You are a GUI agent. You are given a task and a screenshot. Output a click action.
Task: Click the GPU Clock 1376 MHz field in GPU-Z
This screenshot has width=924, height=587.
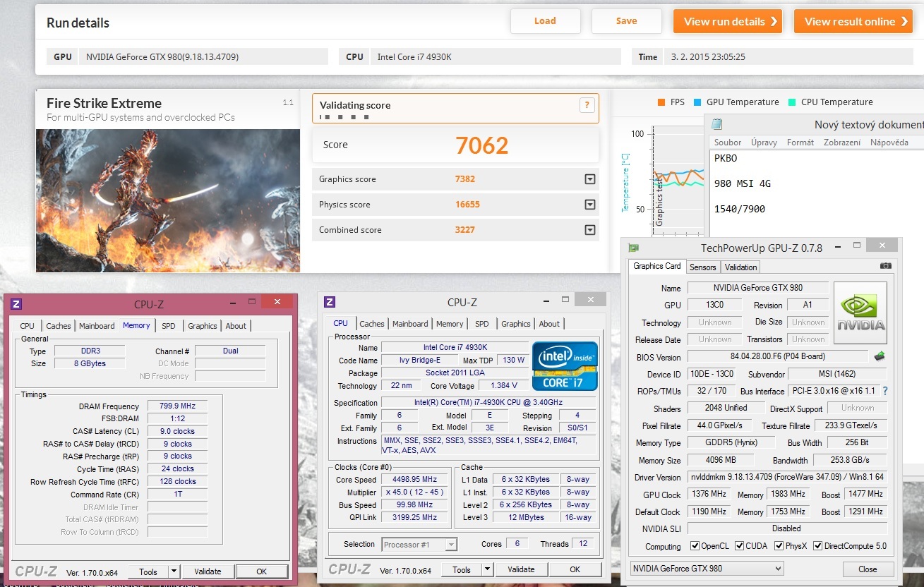[x=709, y=495]
